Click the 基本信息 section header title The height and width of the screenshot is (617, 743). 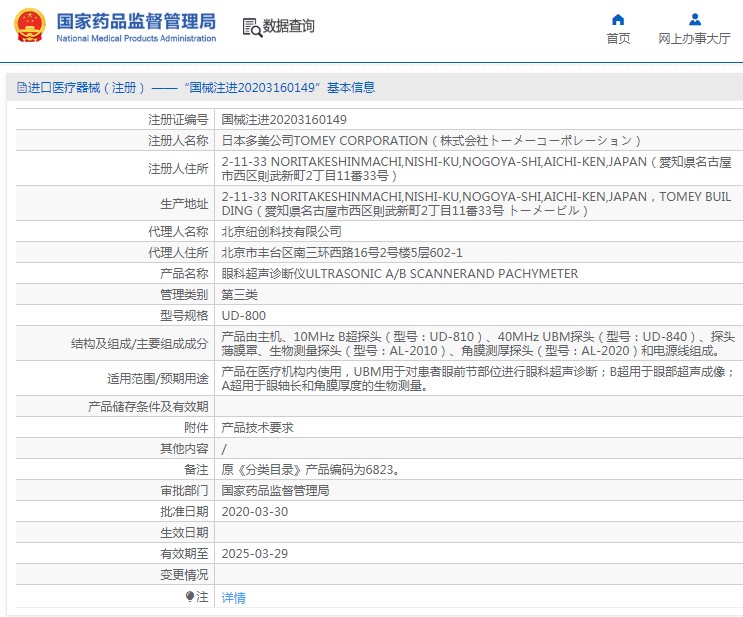pos(351,88)
